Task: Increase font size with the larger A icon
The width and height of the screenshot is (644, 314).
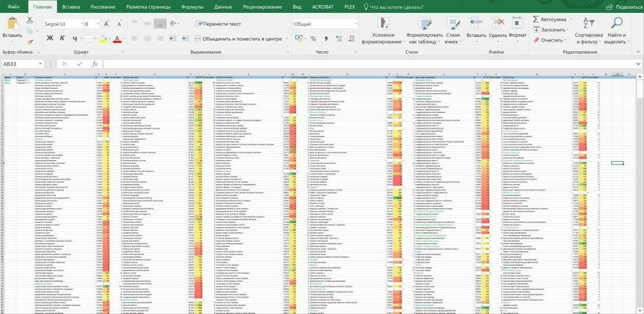Action: (x=107, y=24)
